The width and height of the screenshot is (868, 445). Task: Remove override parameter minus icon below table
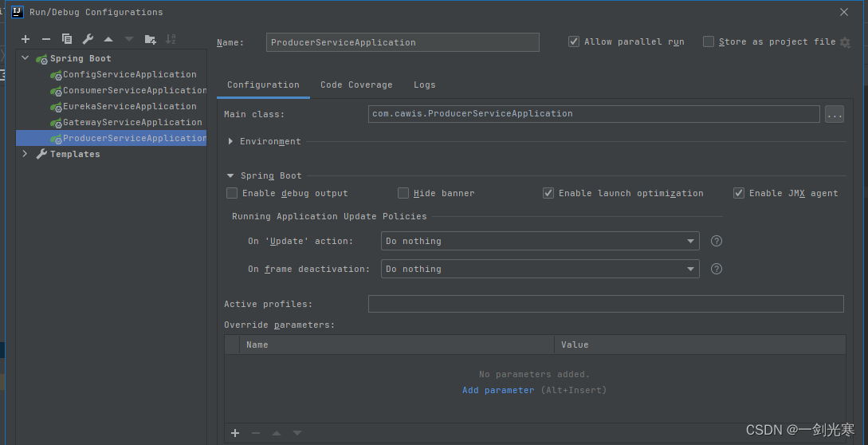pyautogui.click(x=256, y=433)
